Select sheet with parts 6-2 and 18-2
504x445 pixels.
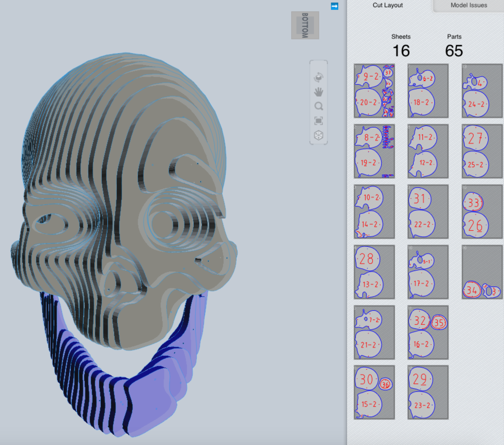tap(428, 91)
